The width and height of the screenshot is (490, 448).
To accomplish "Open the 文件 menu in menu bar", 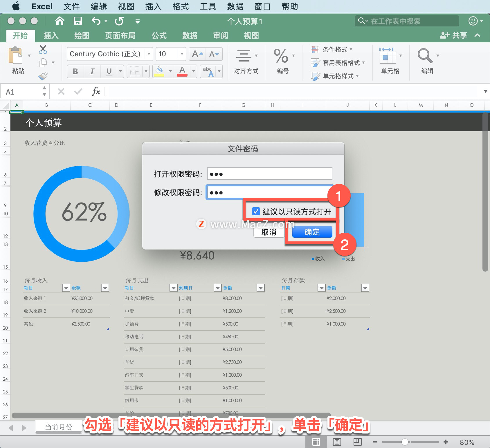I will [x=71, y=6].
